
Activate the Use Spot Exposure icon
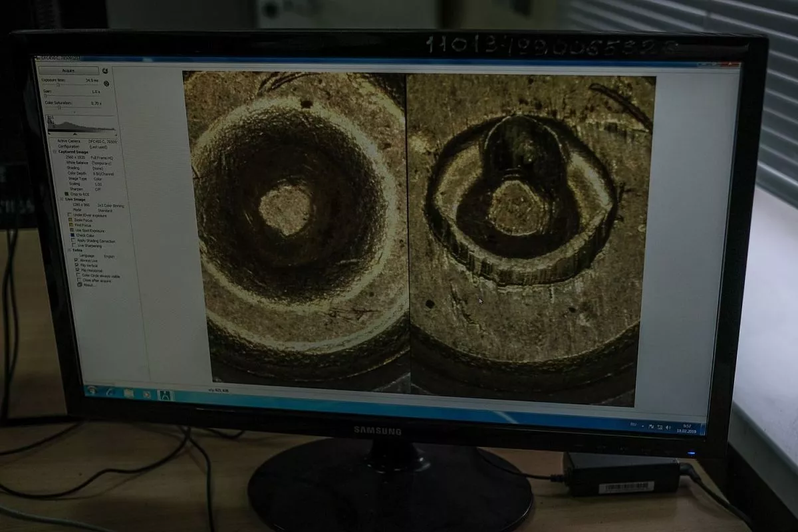click(x=72, y=231)
